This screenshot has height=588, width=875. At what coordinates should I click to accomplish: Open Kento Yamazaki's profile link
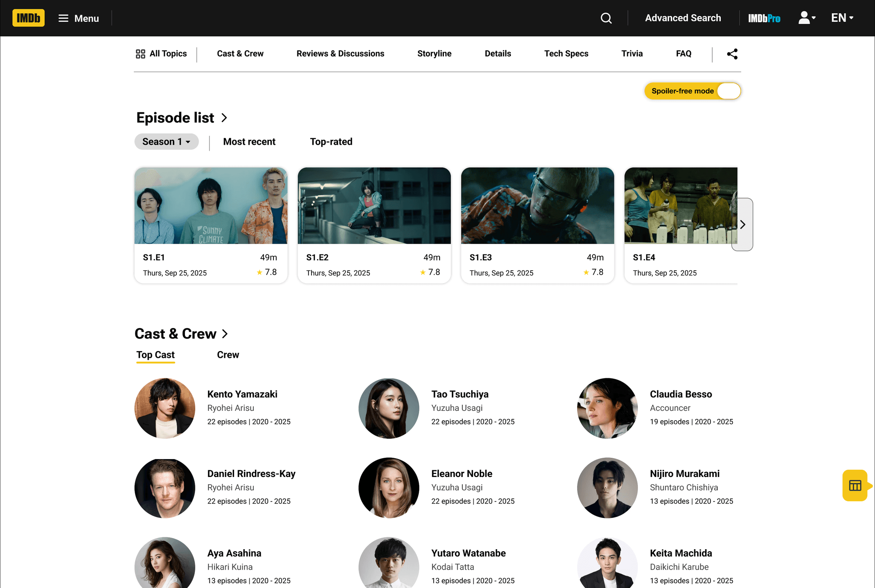(x=242, y=394)
